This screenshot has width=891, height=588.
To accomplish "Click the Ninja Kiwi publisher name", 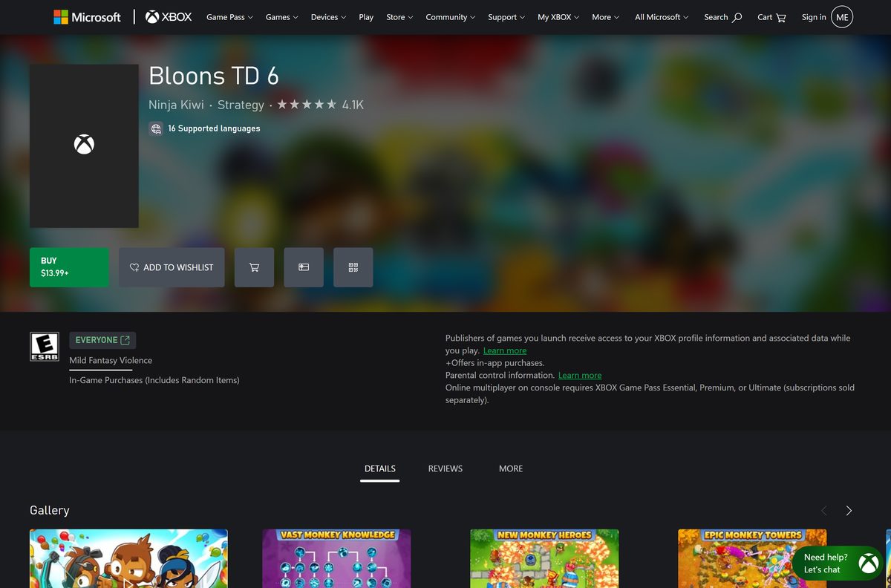I will coord(176,105).
